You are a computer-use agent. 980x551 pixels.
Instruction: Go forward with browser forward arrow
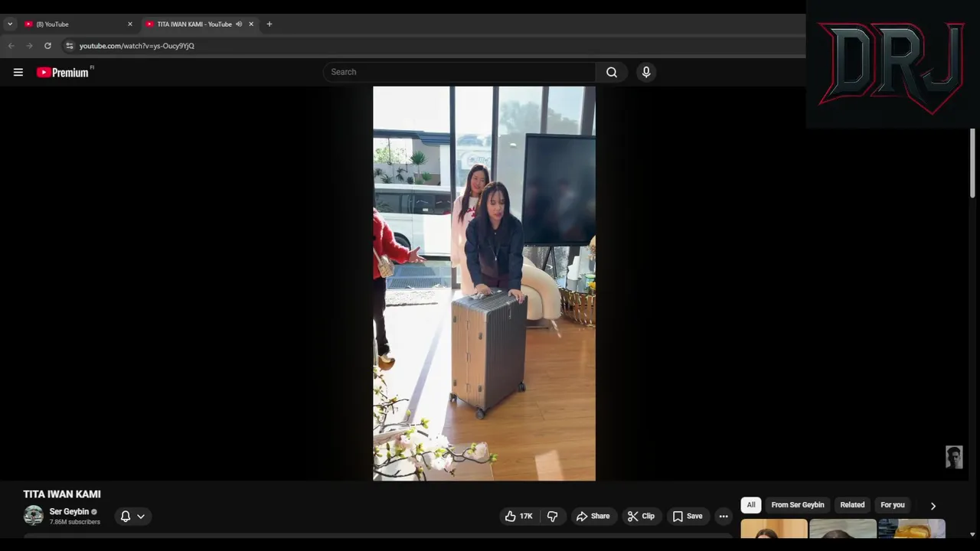tap(29, 46)
